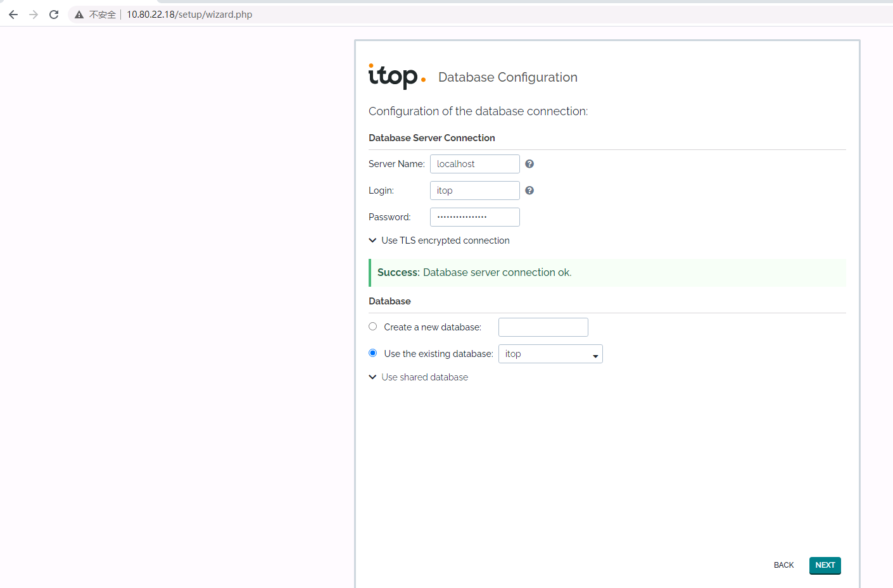Image resolution: width=893 pixels, height=588 pixels.
Task: Open the existing database dropdown showing itop
Action: tap(550, 354)
